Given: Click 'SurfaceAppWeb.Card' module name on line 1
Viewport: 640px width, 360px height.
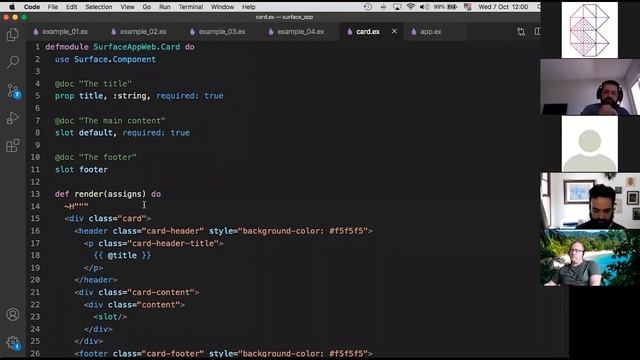Looking at the screenshot, I should (x=137, y=47).
